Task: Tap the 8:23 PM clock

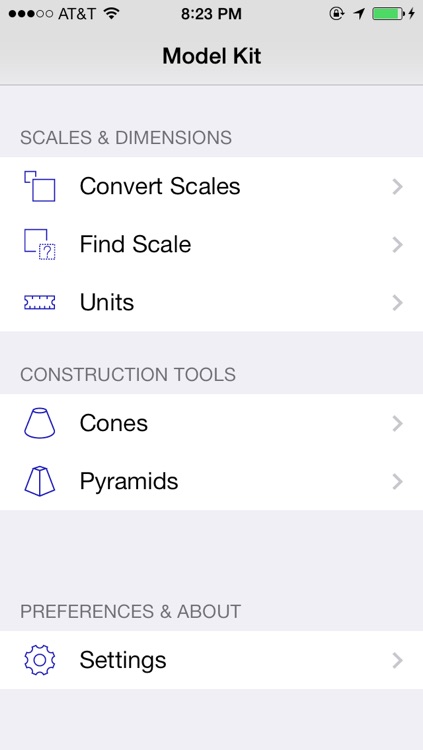Action: (x=212, y=14)
